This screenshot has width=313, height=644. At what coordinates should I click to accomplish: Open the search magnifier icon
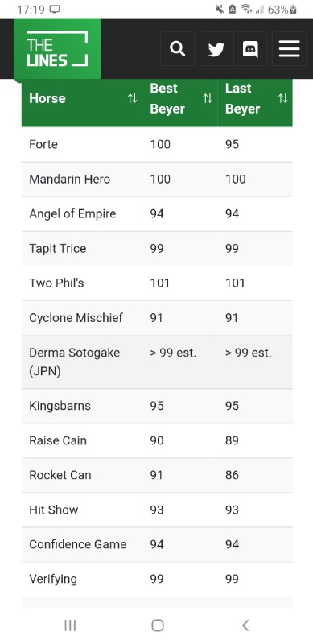pos(177,49)
